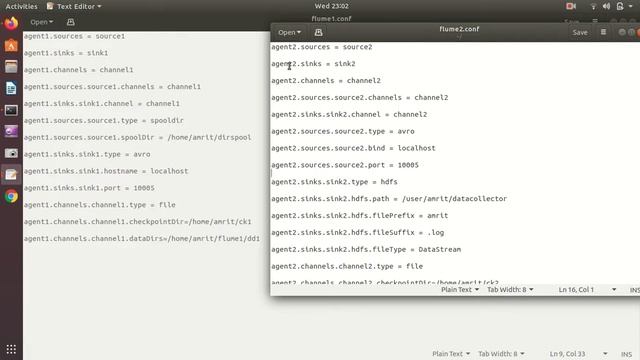Click line 'hdfs.fileType = DataStream'
This screenshot has width=640, height=360.
[366, 249]
